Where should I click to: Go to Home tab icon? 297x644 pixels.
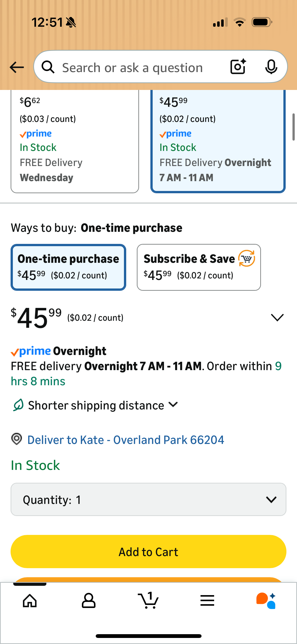click(x=30, y=601)
